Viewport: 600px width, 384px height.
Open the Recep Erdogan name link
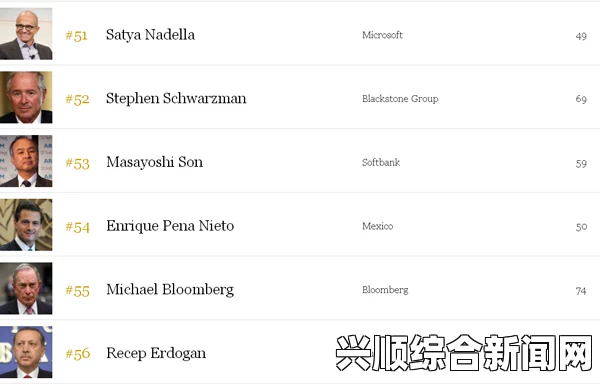click(x=156, y=353)
